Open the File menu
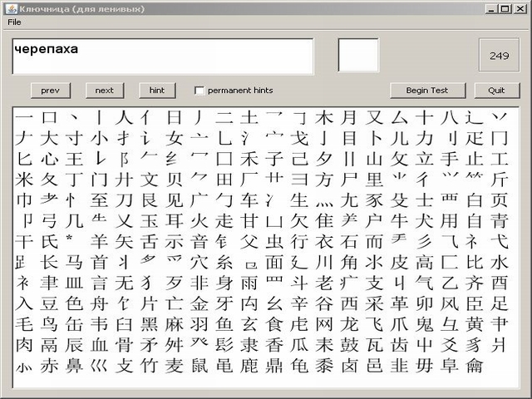This screenshot has height=399, width=532. click(x=14, y=22)
